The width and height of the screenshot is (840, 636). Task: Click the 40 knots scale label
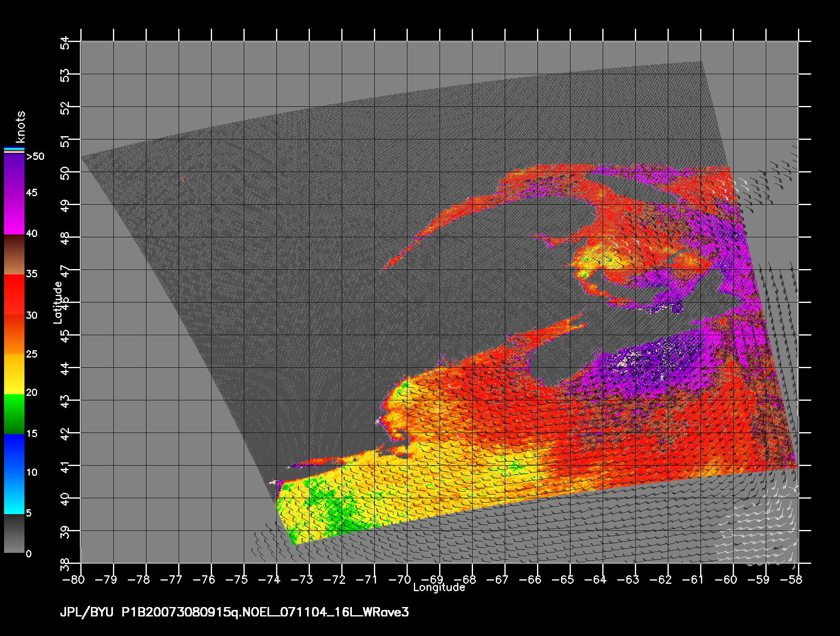[x=31, y=234]
